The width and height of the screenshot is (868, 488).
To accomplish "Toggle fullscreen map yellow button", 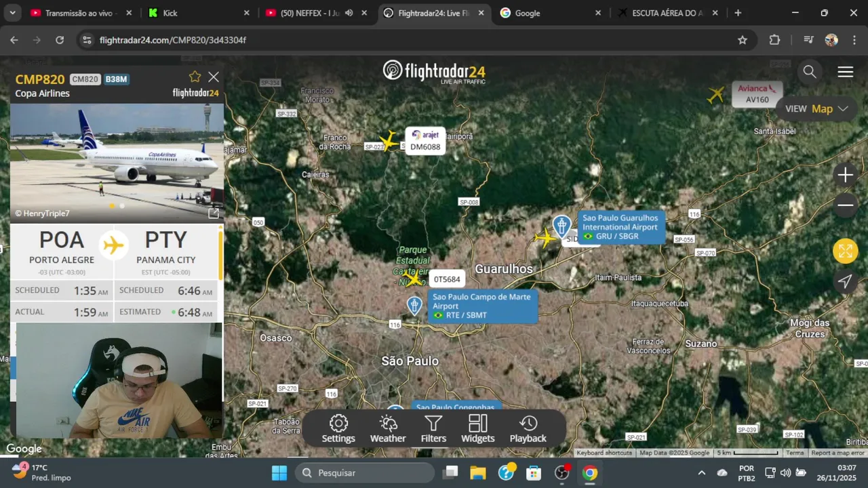I will pyautogui.click(x=846, y=251).
